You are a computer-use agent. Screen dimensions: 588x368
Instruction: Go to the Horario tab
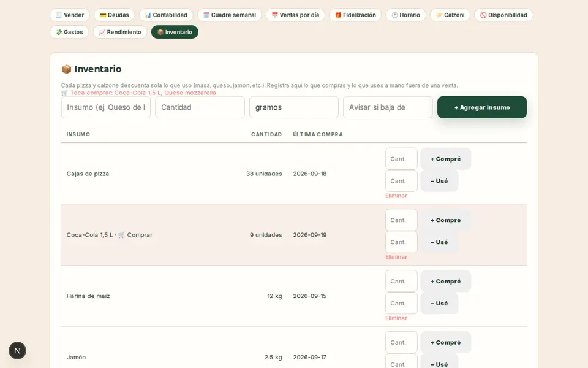405,15
